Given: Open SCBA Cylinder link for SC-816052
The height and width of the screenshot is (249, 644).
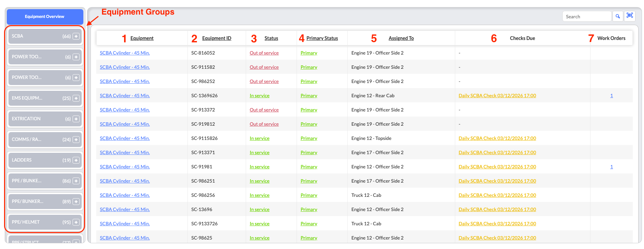Looking at the screenshot, I should [x=125, y=53].
